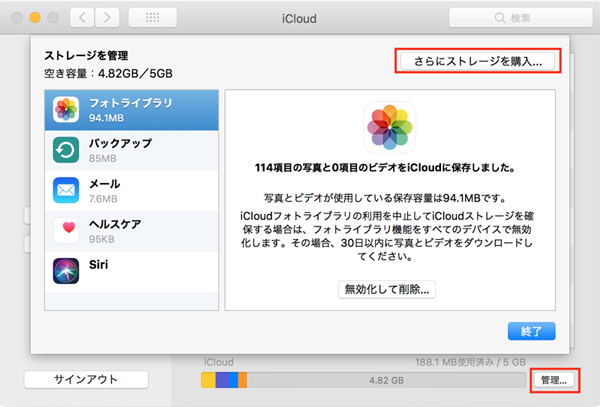Click the 95KB size text
This screenshot has width=600, height=407.
pos(102,239)
